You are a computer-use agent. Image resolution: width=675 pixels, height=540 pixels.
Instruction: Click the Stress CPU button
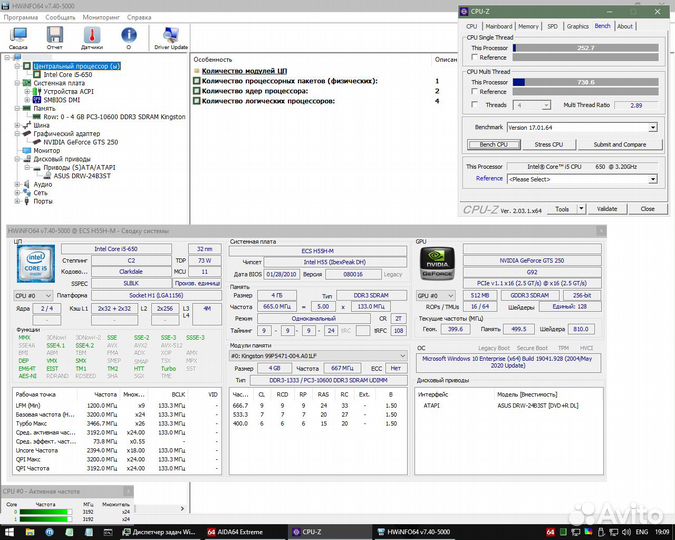click(x=548, y=145)
